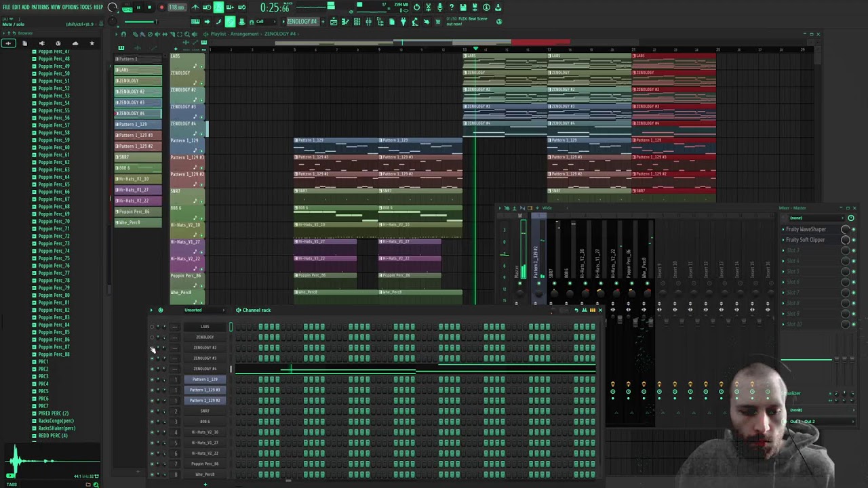Toggle the metronome icon
This screenshot has width=868, height=488.
click(x=195, y=7)
